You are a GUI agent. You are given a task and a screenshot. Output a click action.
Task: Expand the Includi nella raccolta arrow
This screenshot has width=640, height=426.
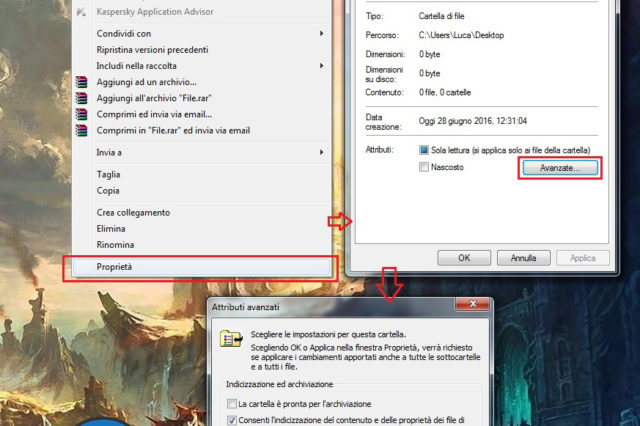pyautogui.click(x=322, y=66)
